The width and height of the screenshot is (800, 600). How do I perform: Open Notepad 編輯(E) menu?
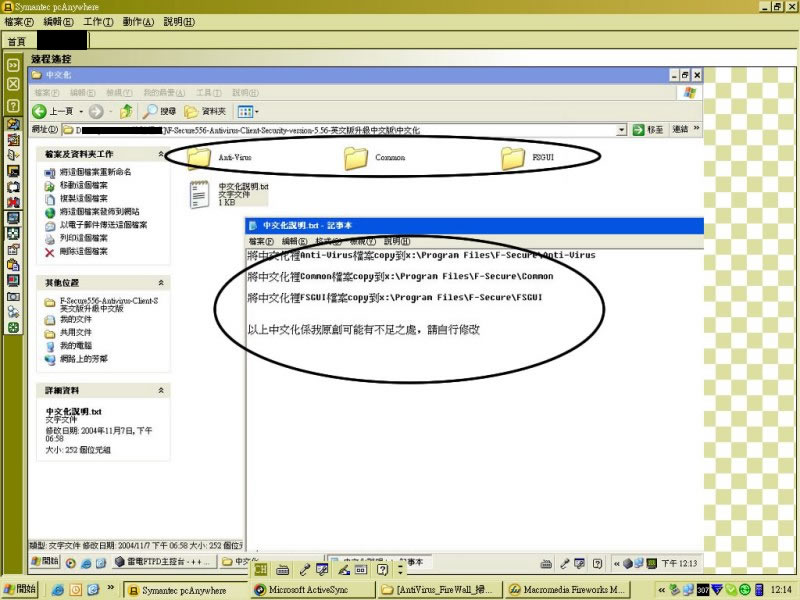(294, 241)
